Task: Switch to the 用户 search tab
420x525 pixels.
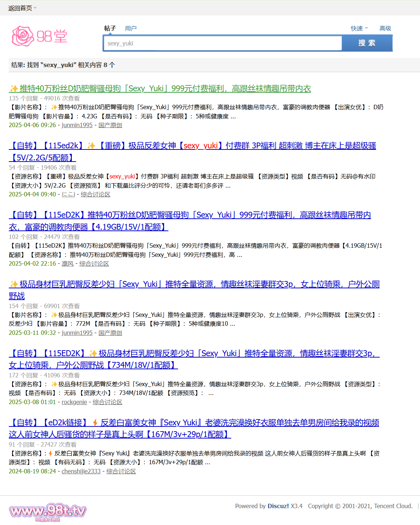Action: tap(130, 29)
